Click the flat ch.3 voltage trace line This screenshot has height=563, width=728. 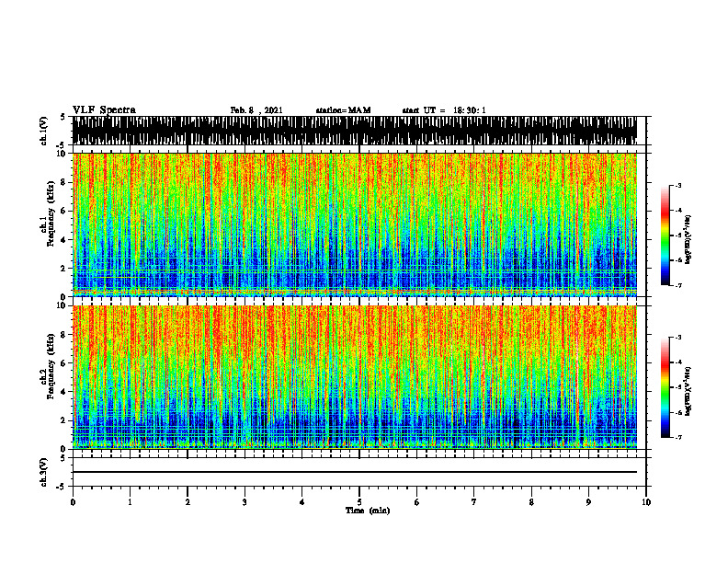click(x=355, y=472)
